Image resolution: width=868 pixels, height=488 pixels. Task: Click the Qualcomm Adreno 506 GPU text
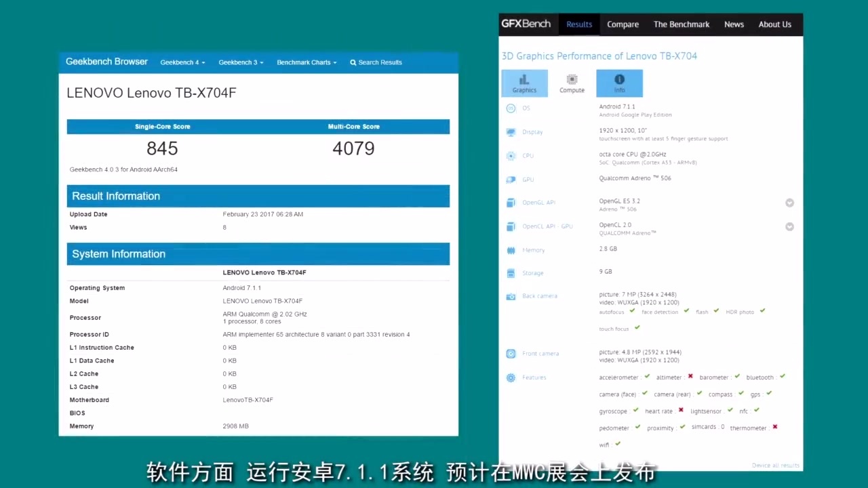[x=635, y=178]
